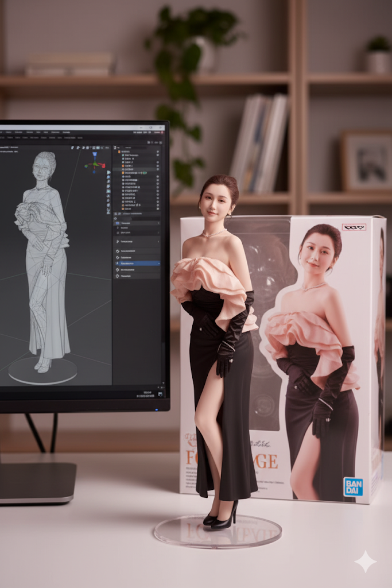
Task: Select the blue highlighted row in properties panel
Action: coord(138,263)
